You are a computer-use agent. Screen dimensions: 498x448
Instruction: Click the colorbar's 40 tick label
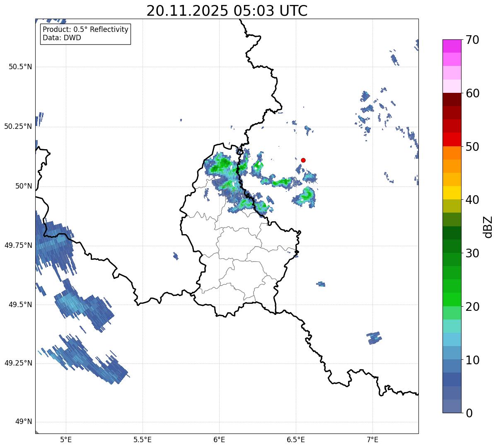(x=473, y=200)
